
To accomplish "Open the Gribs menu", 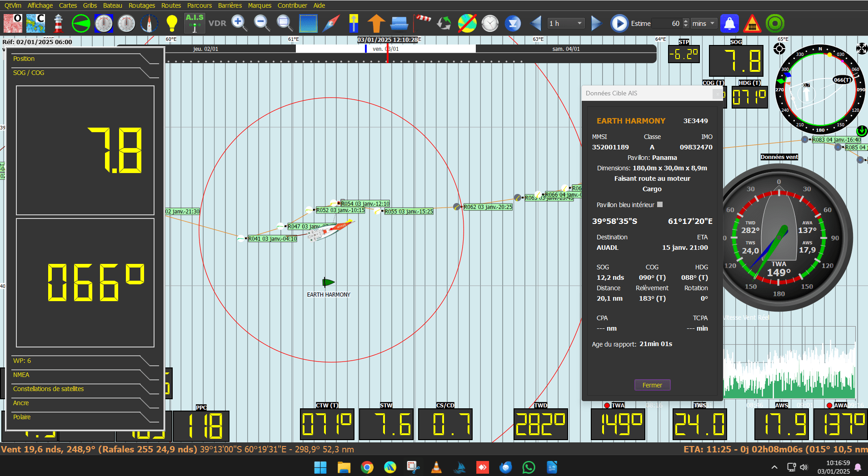I will (90, 5).
